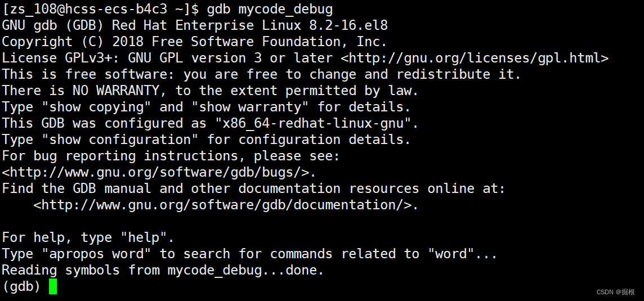Screen dimensions: 644x301
Task: Click the 'Reading symbols from mycode_debug' line
Action: 163,270
